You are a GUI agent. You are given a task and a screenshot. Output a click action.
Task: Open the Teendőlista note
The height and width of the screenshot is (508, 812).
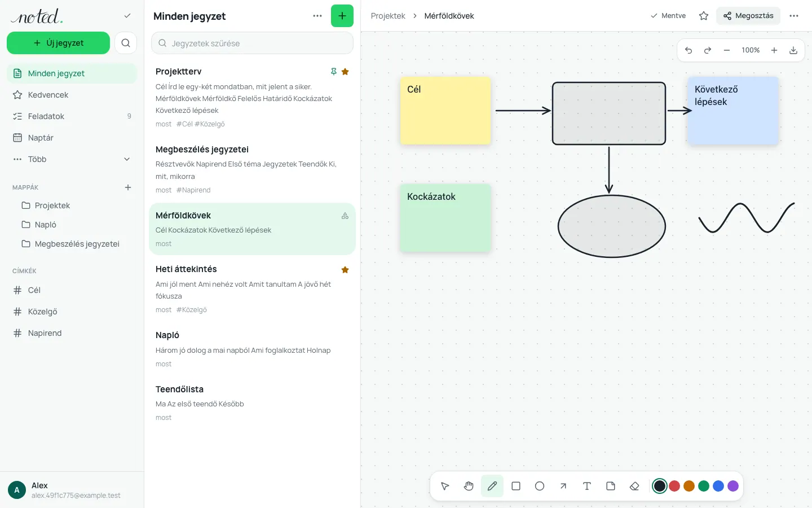252,403
